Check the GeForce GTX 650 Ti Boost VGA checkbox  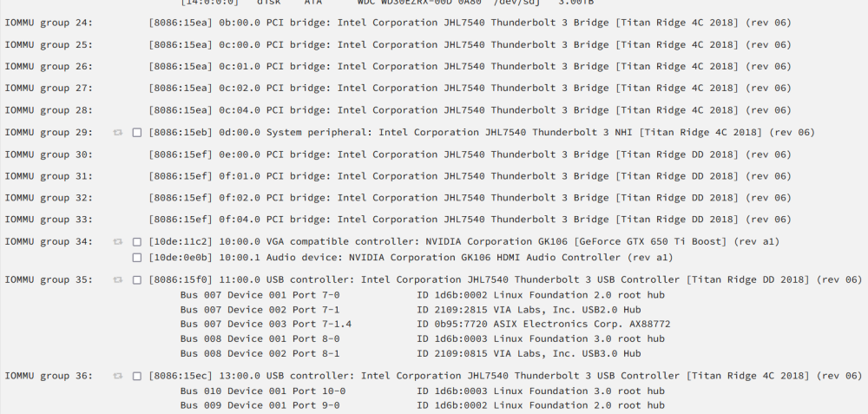coord(137,242)
